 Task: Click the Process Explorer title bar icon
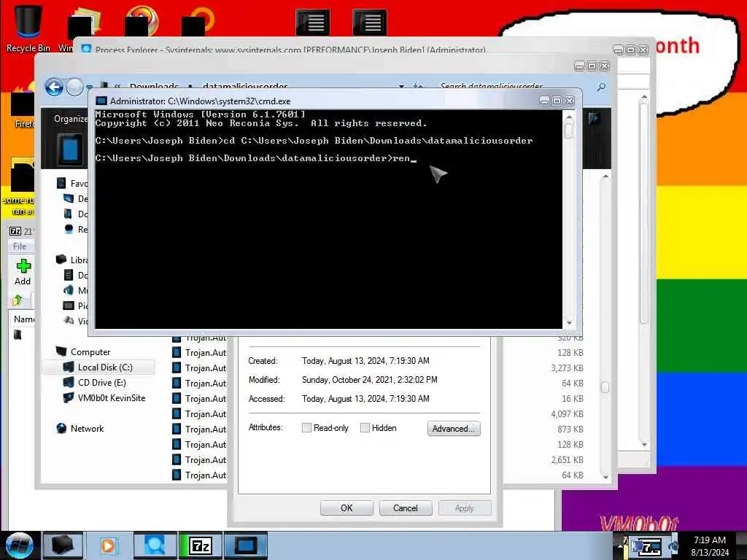coord(86,49)
